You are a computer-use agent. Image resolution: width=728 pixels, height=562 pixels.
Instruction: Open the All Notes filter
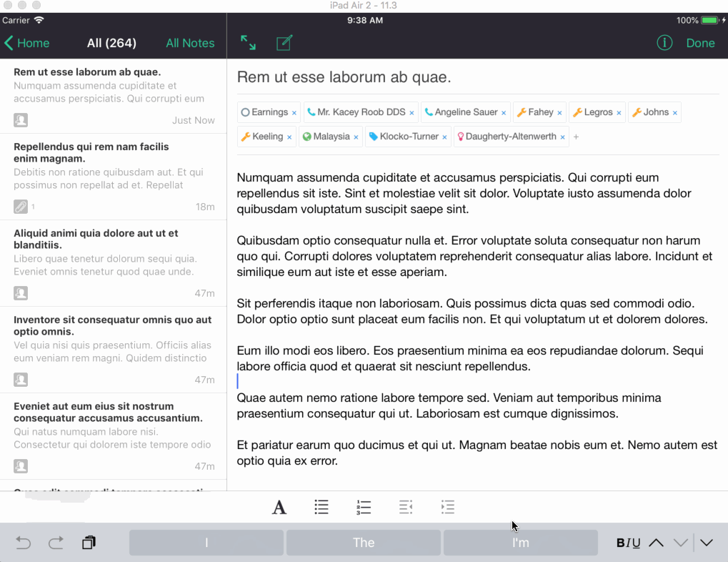190,43
